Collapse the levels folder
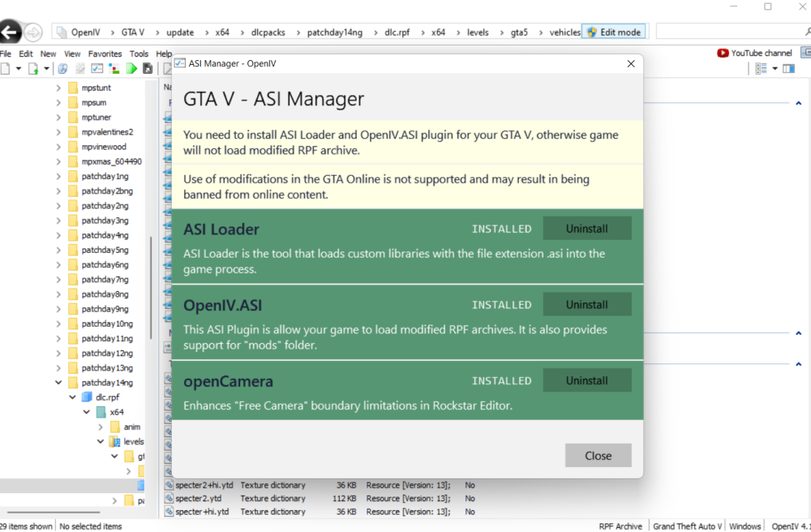Viewport: 811px width, 532px height. (101, 441)
